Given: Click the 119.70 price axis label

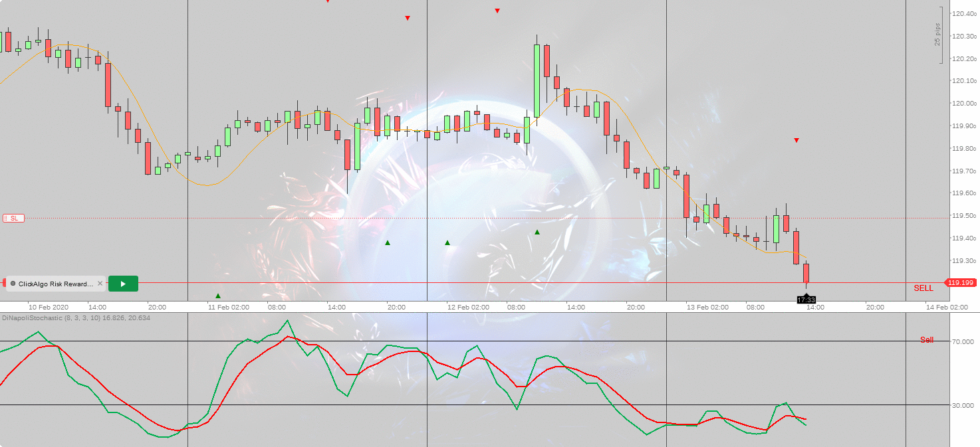Looking at the screenshot, I should point(963,171).
